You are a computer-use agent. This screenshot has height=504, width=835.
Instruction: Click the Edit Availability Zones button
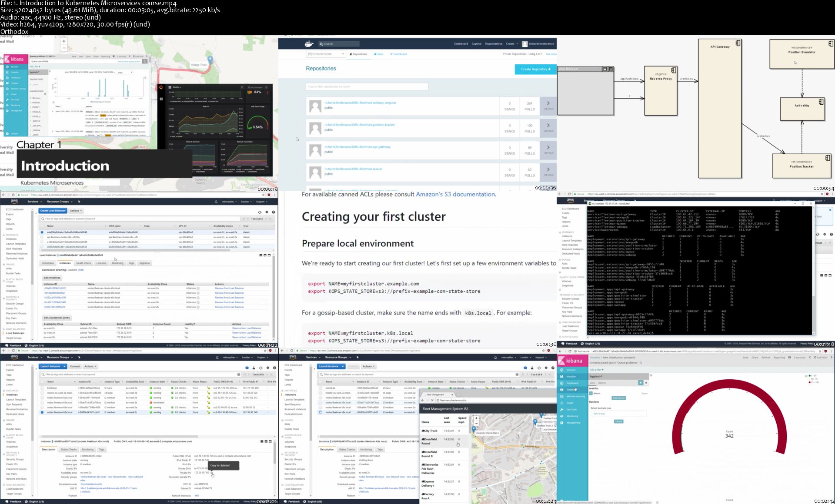tap(57, 318)
